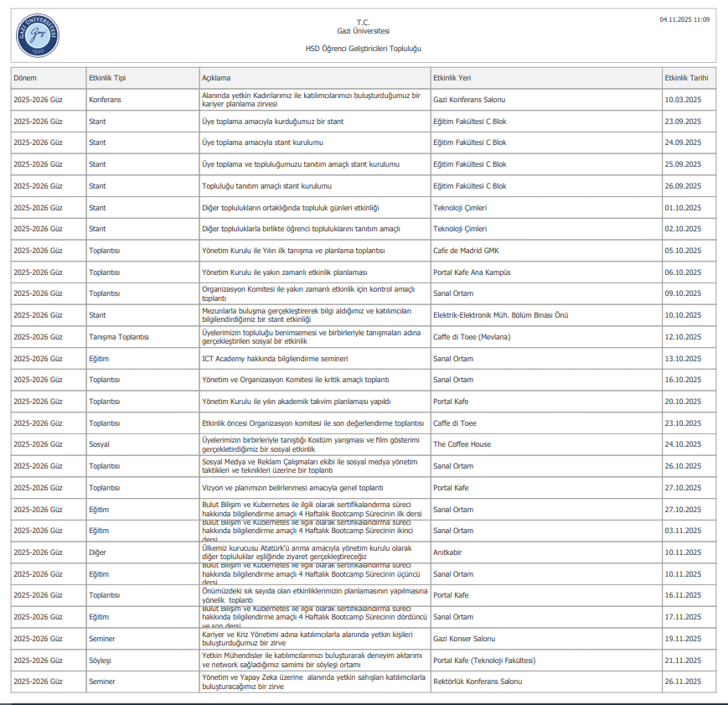This screenshot has height=705, width=728.
Task: Click the Portal Kafe Ana Kampüs cell
Action: tap(472, 272)
